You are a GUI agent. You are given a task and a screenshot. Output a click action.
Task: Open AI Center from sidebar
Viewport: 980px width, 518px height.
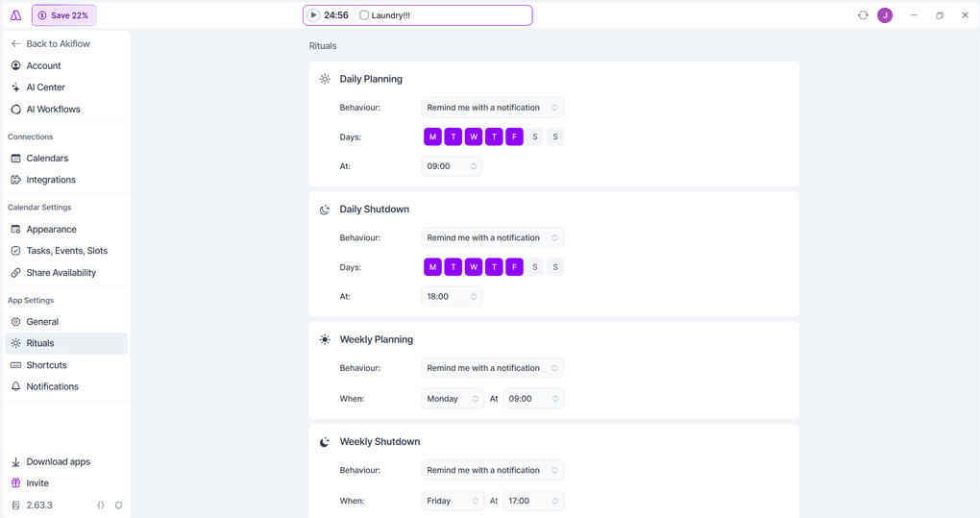(x=45, y=87)
